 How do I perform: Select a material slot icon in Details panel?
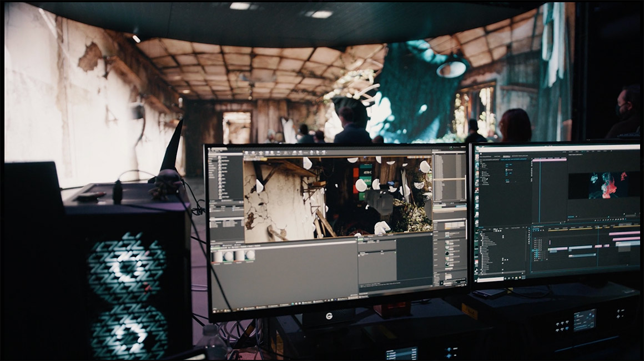[448, 243]
